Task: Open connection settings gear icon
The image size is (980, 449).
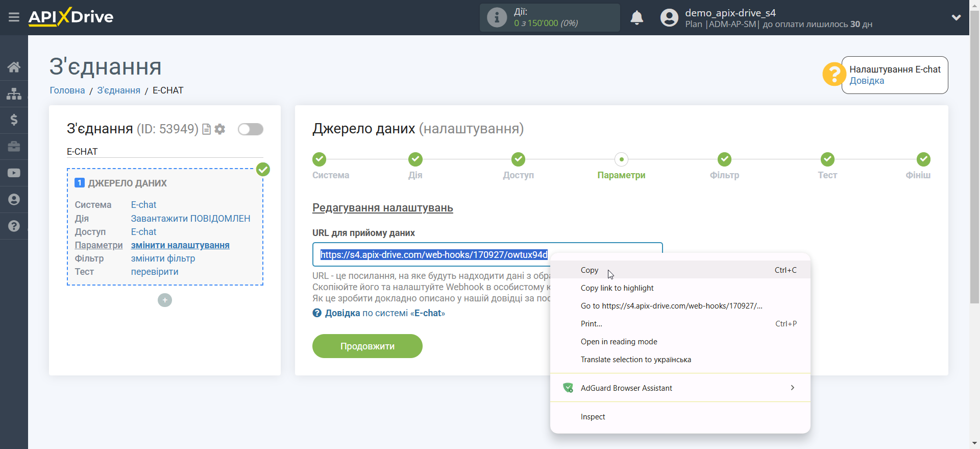Action: (x=220, y=129)
